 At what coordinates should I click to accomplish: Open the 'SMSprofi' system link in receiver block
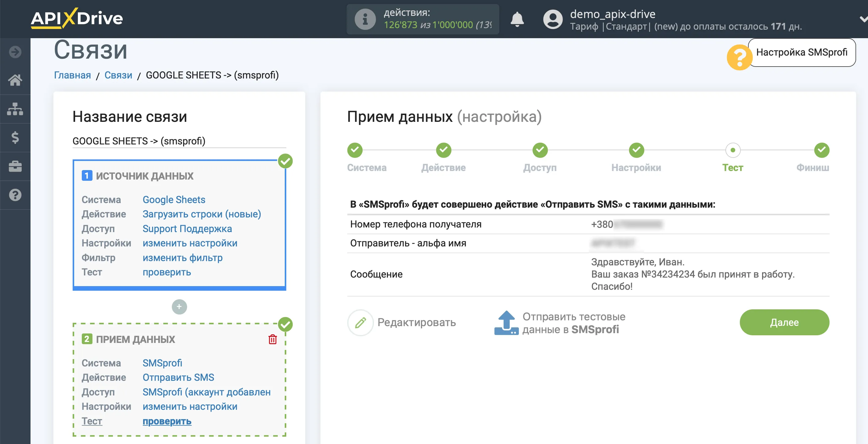point(162,363)
